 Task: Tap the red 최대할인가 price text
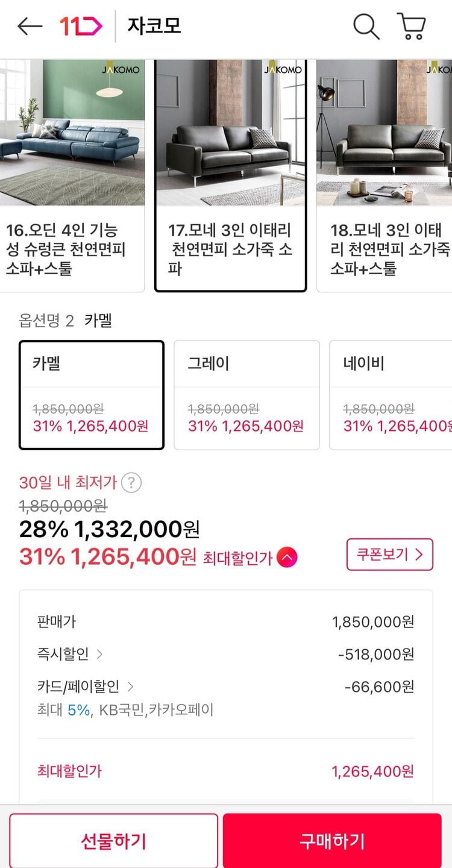pos(108,557)
